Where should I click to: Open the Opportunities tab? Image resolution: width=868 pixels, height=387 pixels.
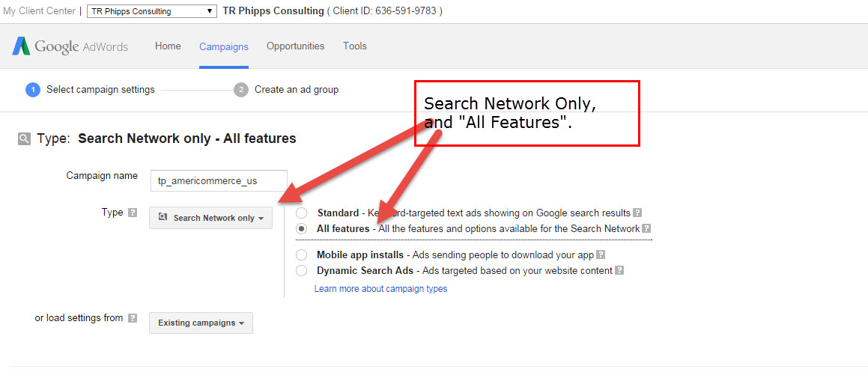coord(295,46)
